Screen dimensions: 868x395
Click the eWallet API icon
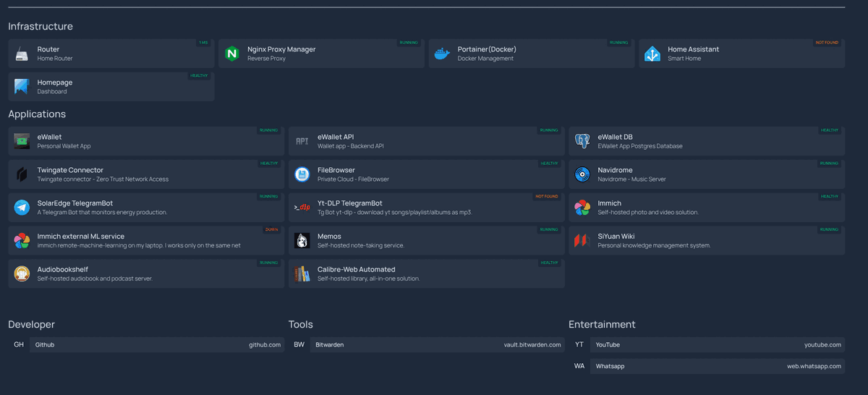pos(302,141)
